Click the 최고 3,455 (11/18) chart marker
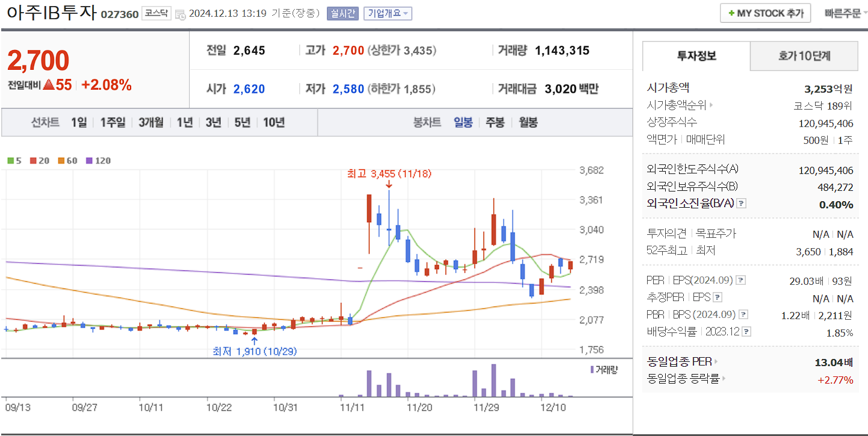The width and height of the screenshot is (868, 436). click(x=389, y=175)
